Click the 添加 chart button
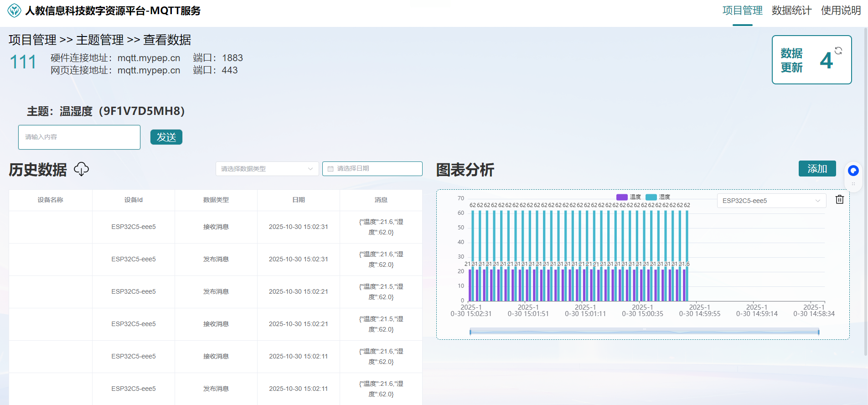 (x=817, y=169)
